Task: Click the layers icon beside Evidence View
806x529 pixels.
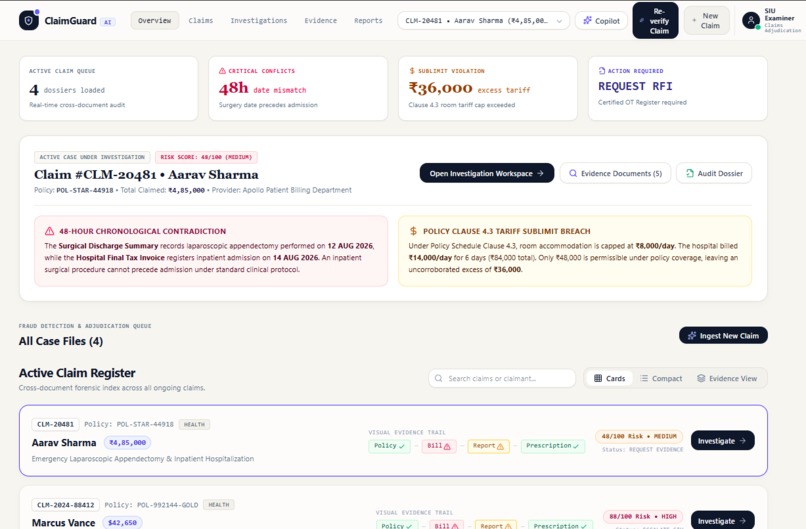Action: click(x=701, y=378)
